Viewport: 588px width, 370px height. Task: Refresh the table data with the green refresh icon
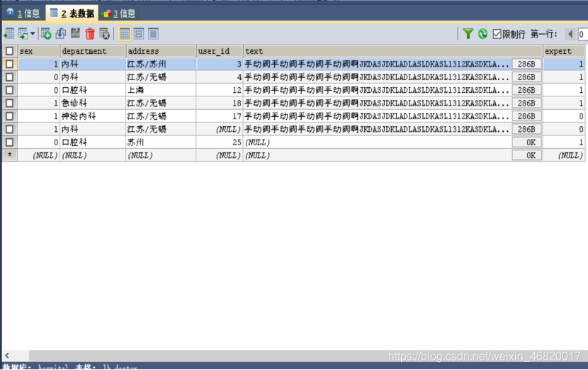(482, 34)
